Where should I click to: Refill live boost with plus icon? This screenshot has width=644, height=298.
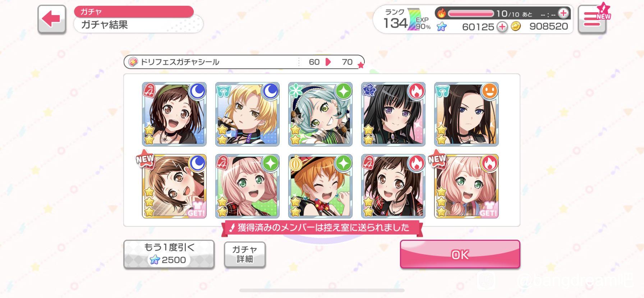pos(563,14)
